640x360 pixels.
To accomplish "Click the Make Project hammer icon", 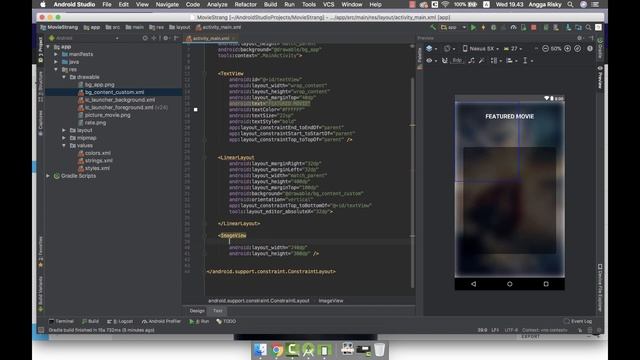I will [433, 27].
